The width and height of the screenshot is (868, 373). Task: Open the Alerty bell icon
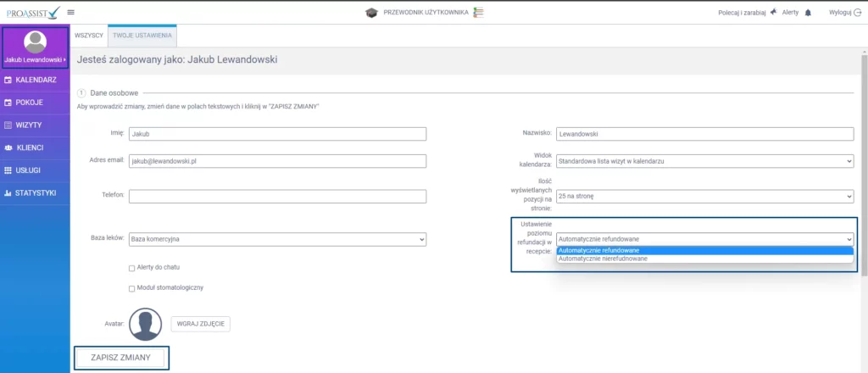808,13
